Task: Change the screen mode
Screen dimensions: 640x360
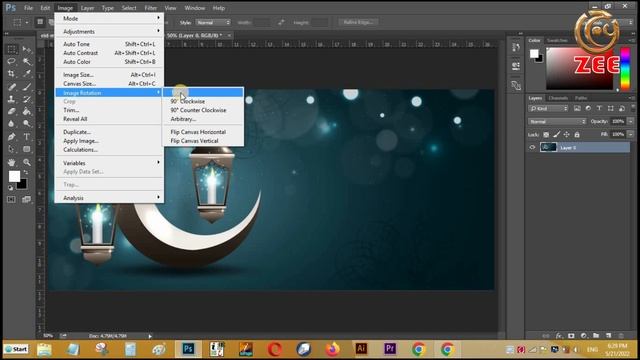Action: (27, 199)
